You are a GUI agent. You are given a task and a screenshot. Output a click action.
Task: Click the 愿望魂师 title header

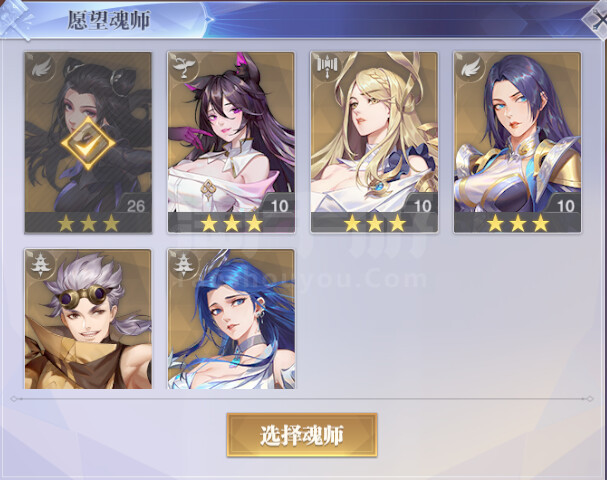pos(109,20)
